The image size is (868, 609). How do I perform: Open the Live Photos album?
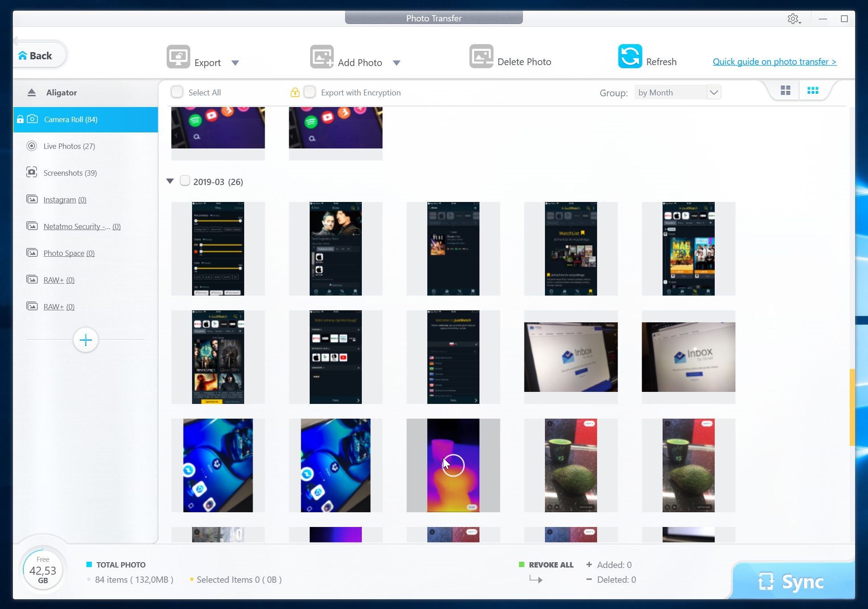(x=69, y=146)
